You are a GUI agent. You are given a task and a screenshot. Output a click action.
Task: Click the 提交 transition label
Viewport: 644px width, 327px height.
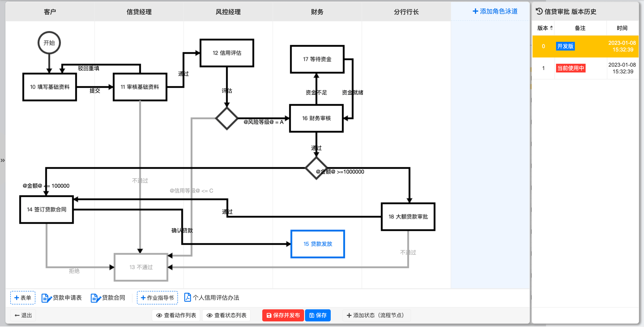[95, 91]
